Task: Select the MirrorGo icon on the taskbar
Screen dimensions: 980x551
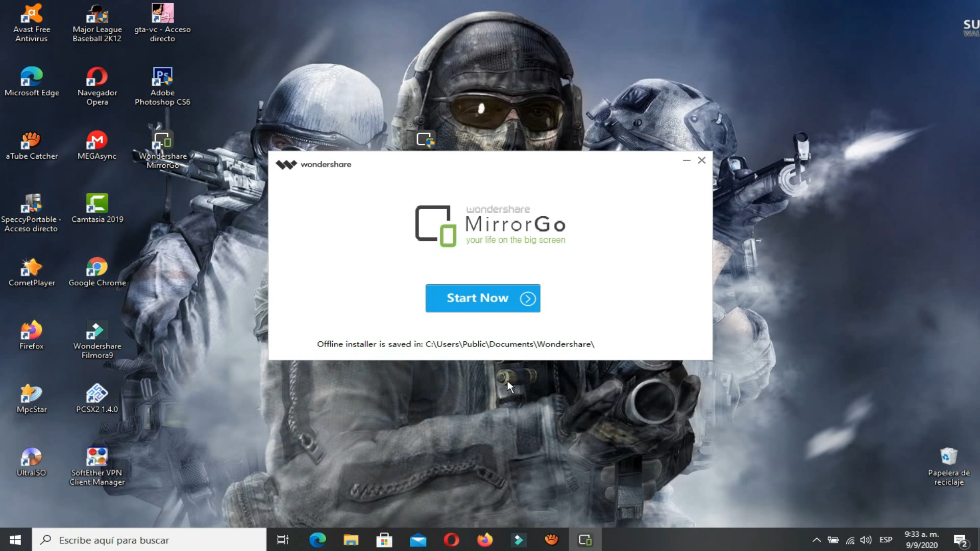Action: click(x=585, y=540)
